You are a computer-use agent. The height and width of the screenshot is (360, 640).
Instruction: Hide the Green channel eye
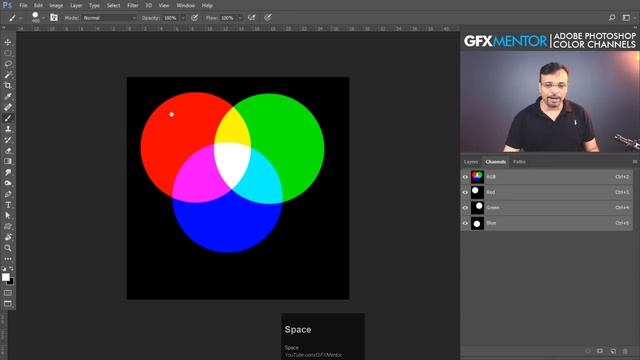click(x=465, y=208)
